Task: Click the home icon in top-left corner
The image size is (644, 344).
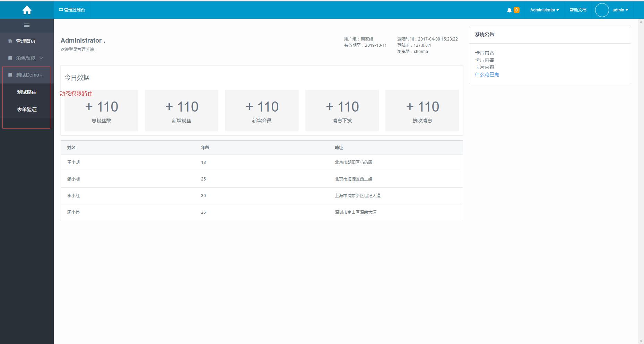Action: (27, 10)
